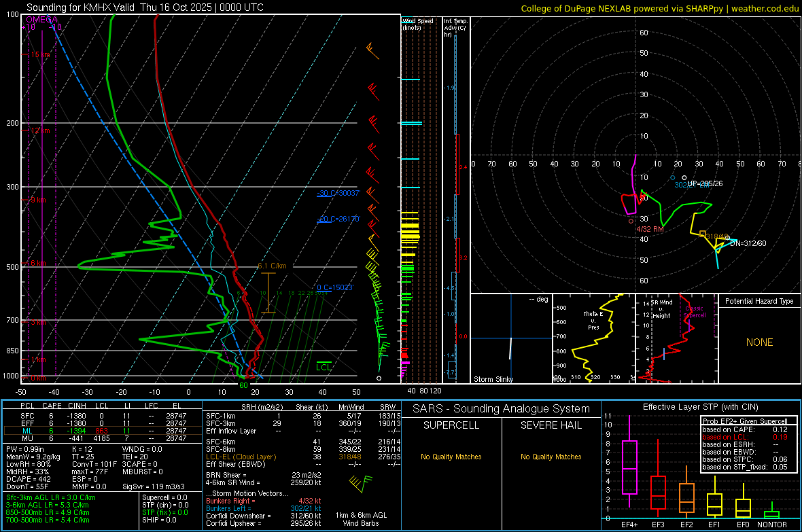
Task: Click the 'Wind Speed (knots)' panel header
Action: point(417,24)
